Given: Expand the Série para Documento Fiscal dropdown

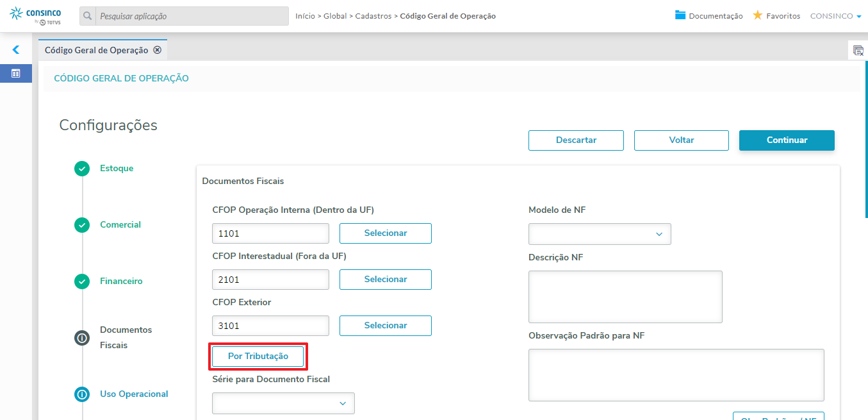Looking at the screenshot, I should click(x=283, y=403).
